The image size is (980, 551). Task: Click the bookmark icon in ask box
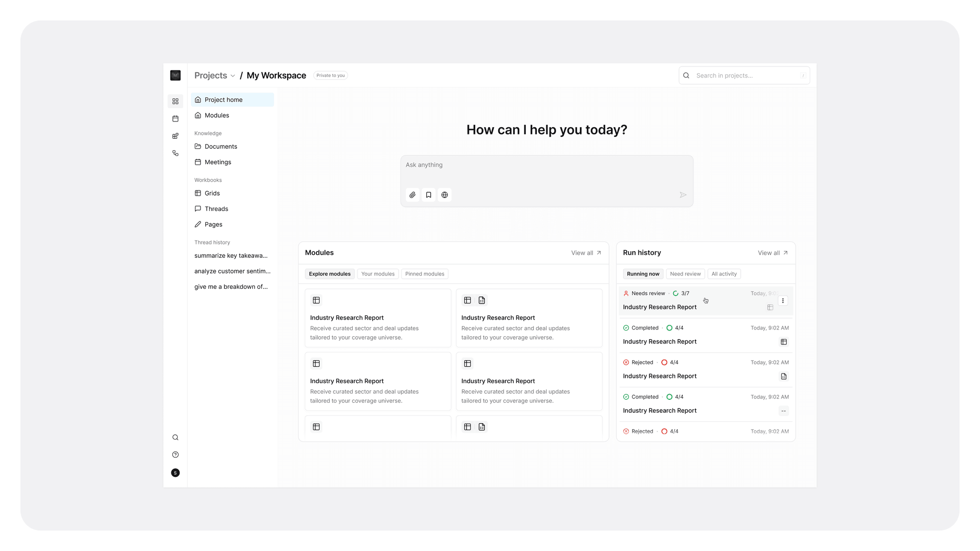(x=429, y=195)
